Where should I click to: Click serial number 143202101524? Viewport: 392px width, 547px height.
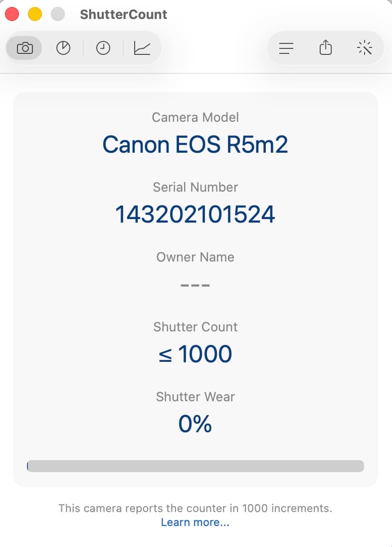tap(195, 215)
